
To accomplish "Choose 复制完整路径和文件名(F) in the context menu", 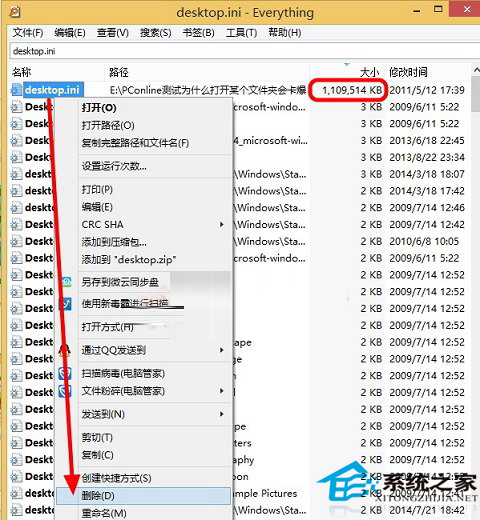I will point(135,143).
